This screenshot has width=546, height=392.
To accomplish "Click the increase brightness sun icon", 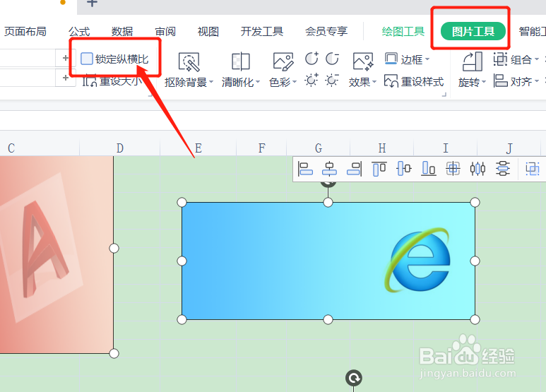I will pos(311,80).
